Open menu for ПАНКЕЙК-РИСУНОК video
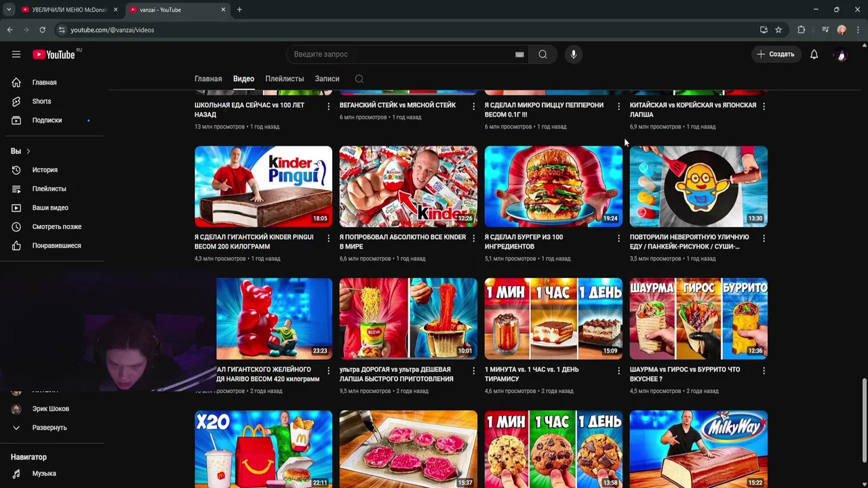 click(x=764, y=239)
